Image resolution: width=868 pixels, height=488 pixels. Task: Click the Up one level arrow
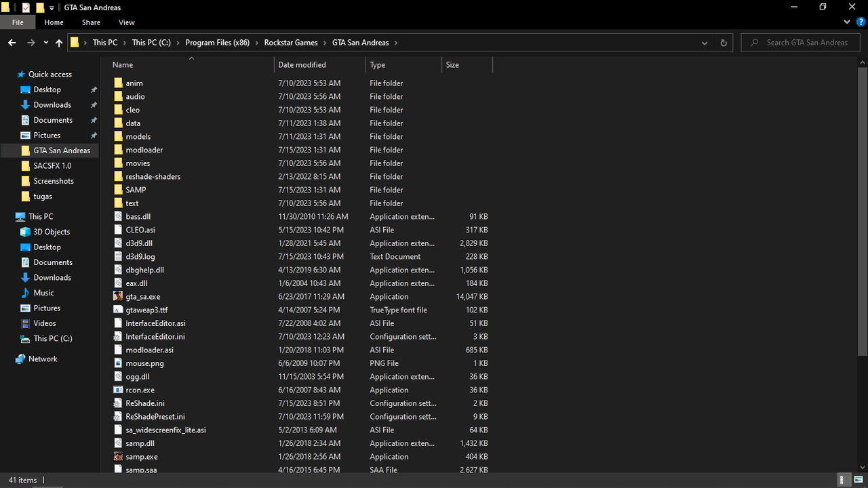[x=59, y=43]
